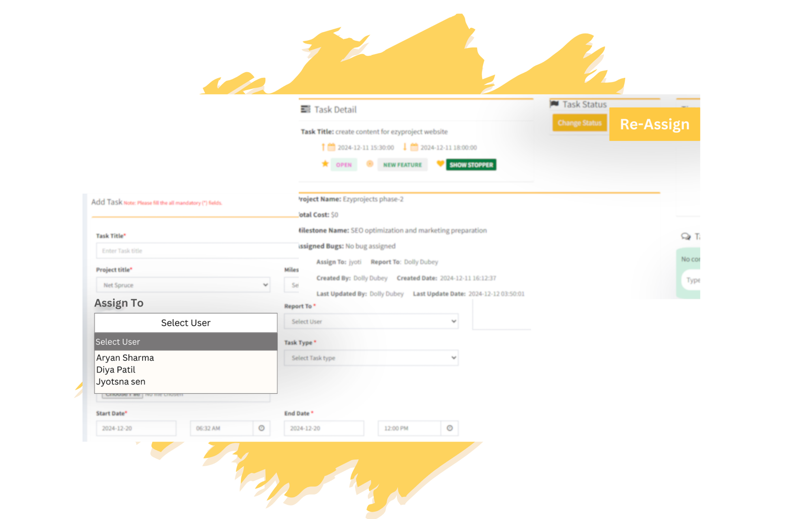Click the heart icon beside SHOW STOPPER

[x=440, y=164]
